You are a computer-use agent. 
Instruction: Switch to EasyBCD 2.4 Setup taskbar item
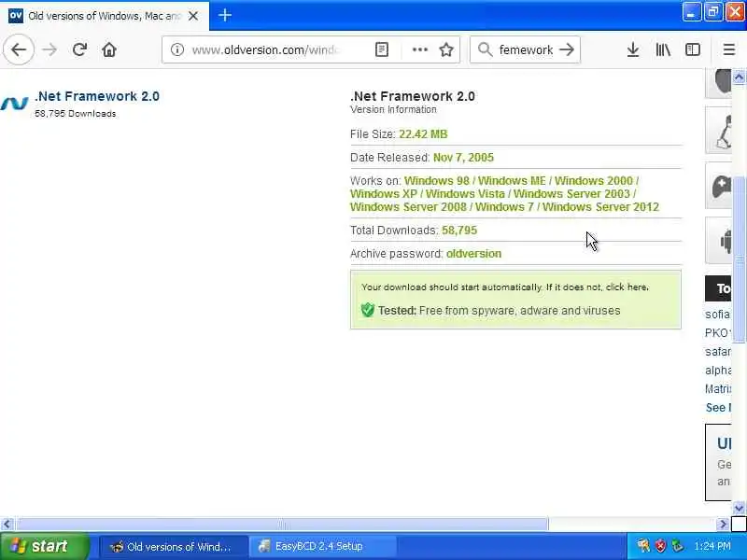[x=322, y=546]
